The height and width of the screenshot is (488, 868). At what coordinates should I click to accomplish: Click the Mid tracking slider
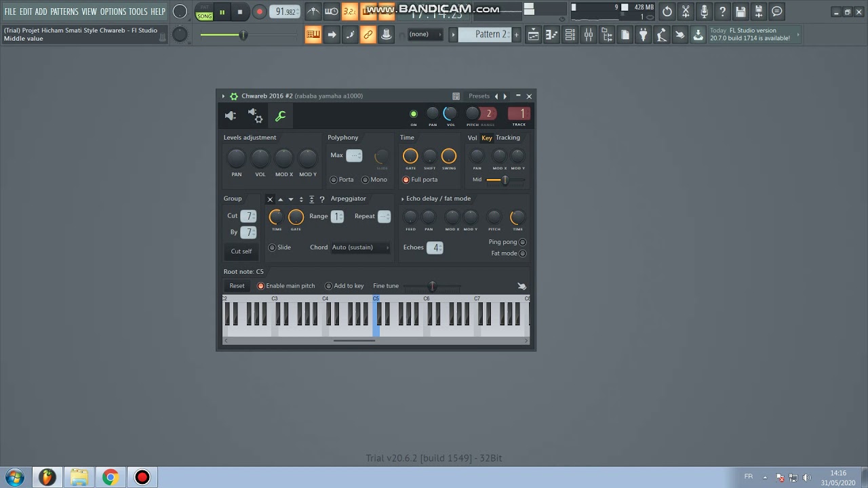(505, 180)
